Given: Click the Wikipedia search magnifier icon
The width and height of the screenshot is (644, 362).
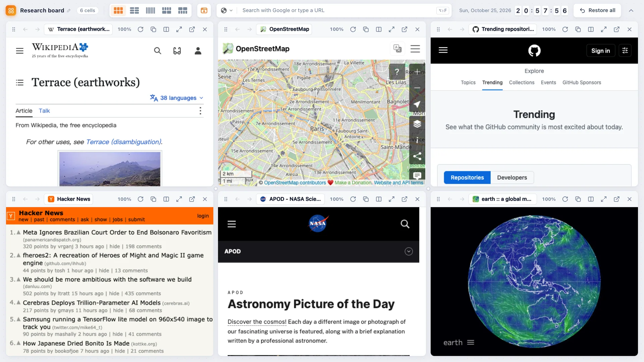Looking at the screenshot, I should 157,51.
